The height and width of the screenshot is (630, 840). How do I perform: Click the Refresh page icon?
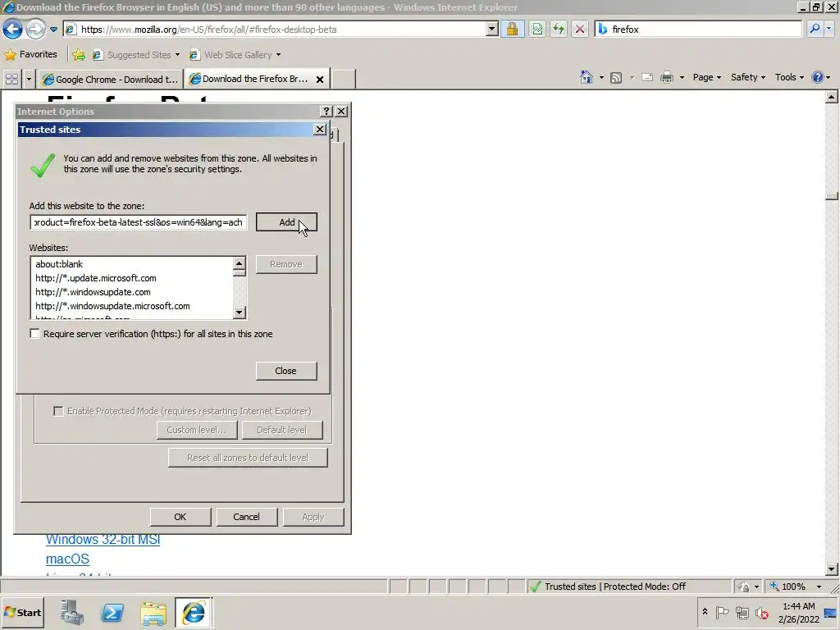tap(559, 30)
